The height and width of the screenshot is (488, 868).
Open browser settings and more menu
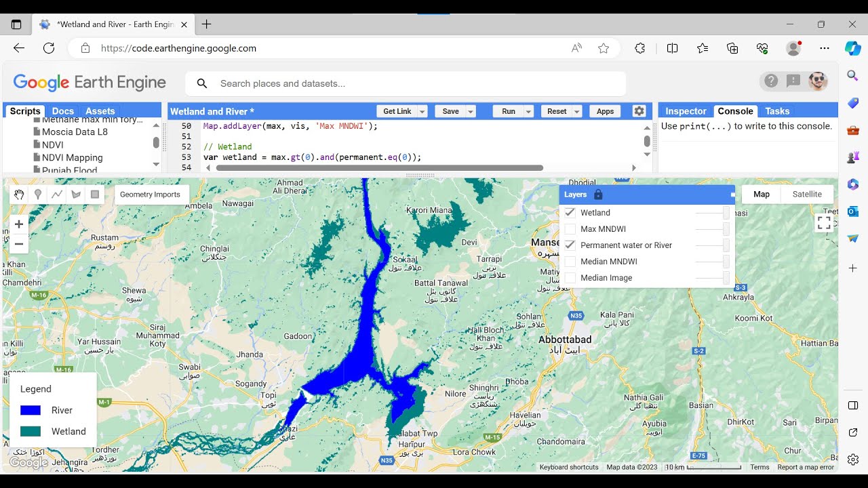(x=825, y=48)
